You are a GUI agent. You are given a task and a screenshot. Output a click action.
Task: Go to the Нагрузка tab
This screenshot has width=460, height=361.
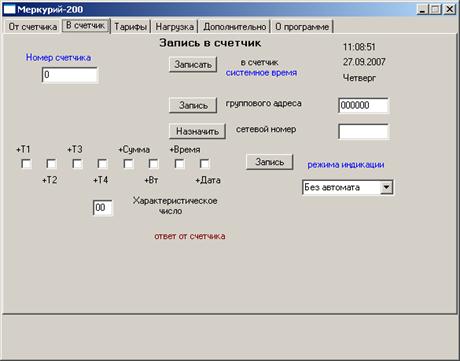tap(175, 27)
